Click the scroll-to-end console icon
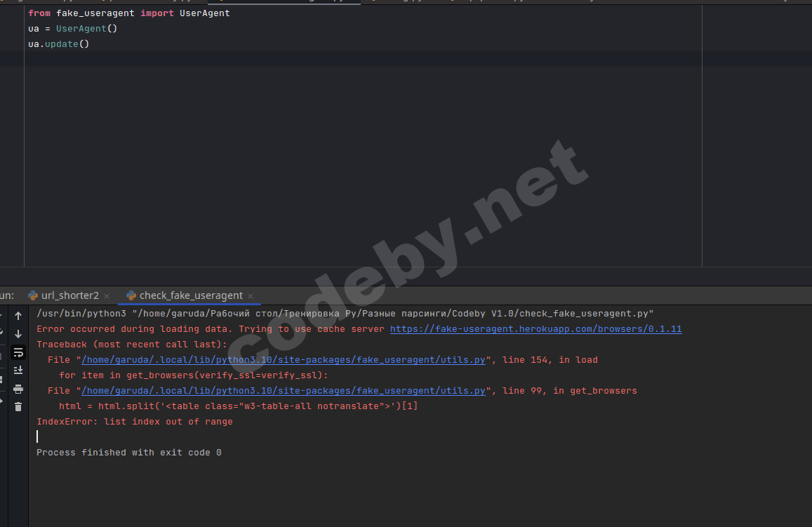Screen dimensions: 812x527 click(x=18, y=371)
